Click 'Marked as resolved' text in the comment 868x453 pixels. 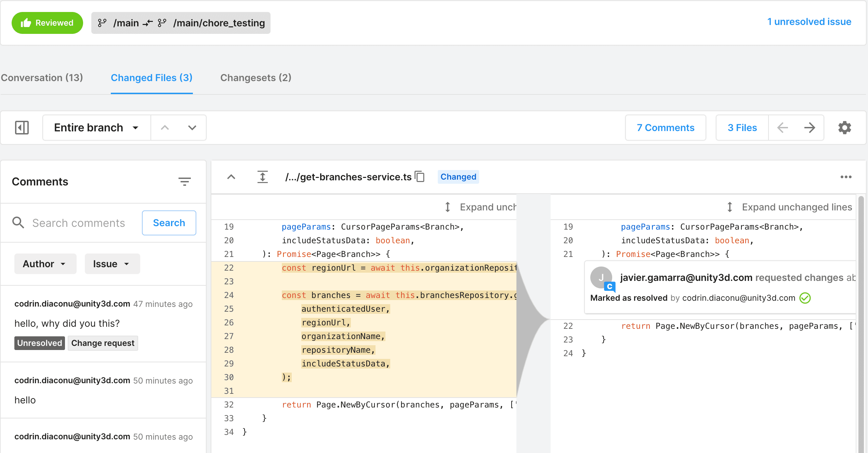coord(629,298)
